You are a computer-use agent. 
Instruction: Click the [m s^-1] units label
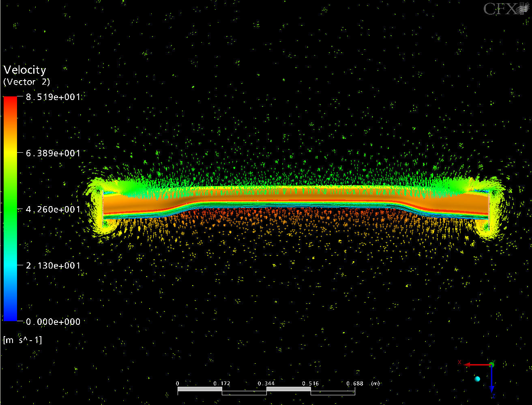click(23, 340)
